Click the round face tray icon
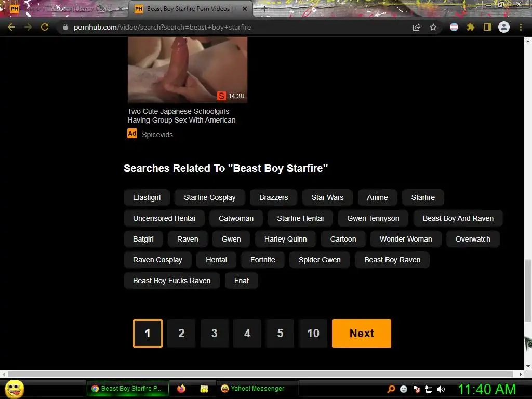Image resolution: width=532 pixels, height=399 pixels. coord(403,389)
